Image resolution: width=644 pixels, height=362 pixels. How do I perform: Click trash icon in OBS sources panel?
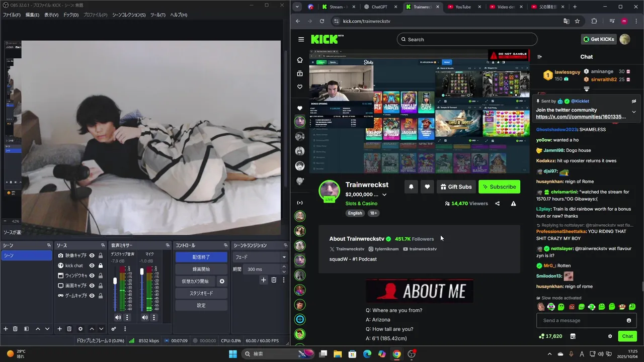click(69, 329)
